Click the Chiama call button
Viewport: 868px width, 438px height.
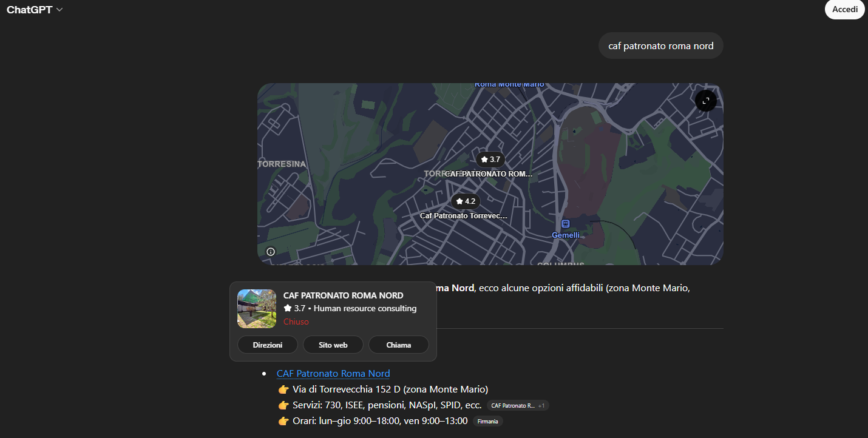pos(398,345)
